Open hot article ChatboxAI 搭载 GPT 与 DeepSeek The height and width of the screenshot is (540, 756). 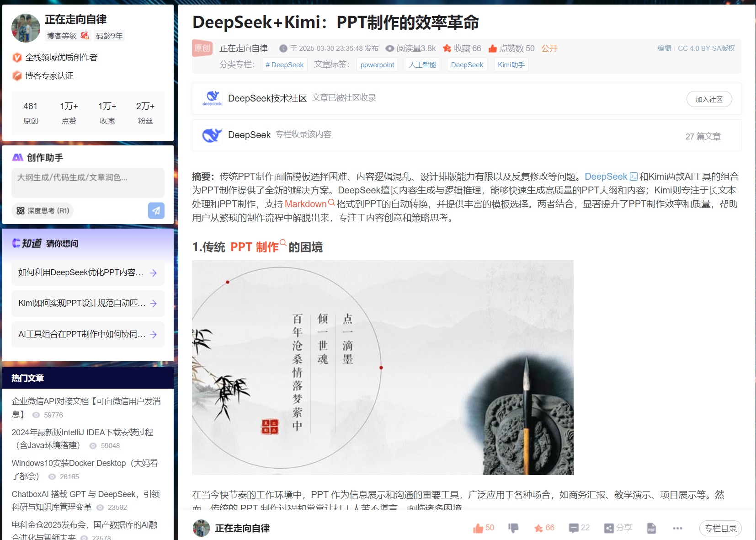tap(85, 500)
